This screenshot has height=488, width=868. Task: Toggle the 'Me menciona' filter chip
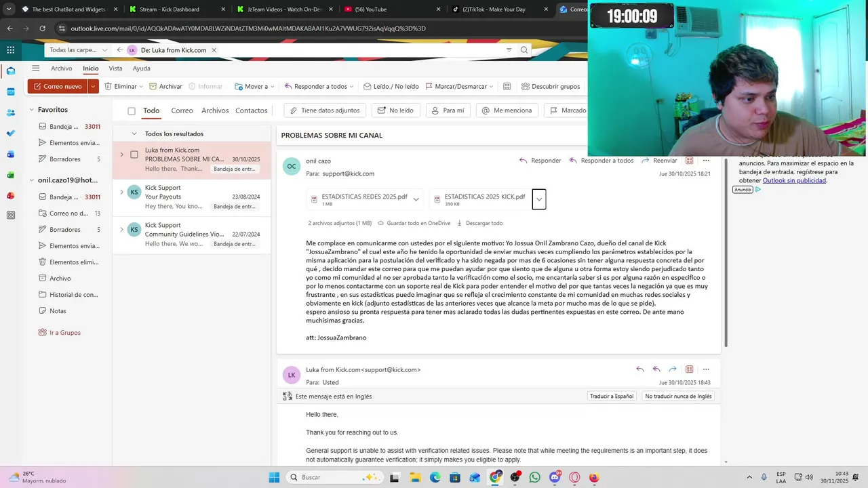tap(507, 110)
